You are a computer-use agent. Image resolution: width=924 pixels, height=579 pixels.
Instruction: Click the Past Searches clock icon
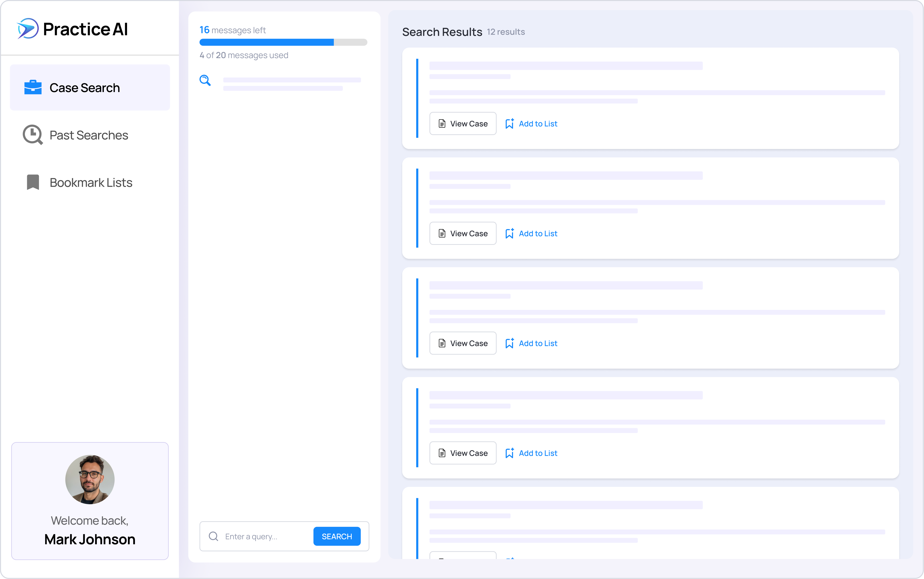(32, 135)
